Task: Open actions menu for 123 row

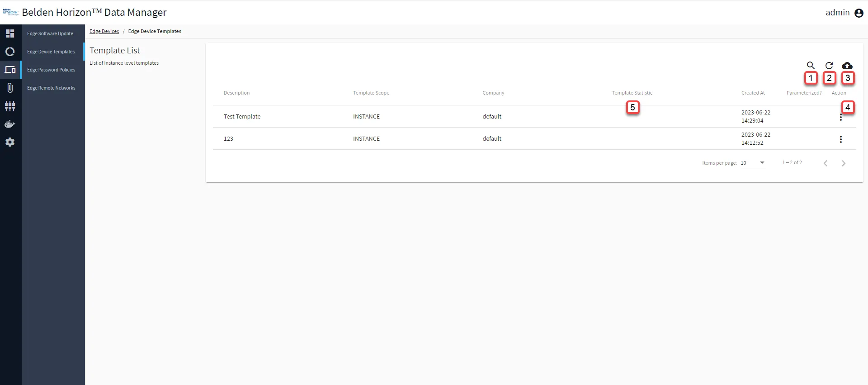Action: tap(841, 139)
